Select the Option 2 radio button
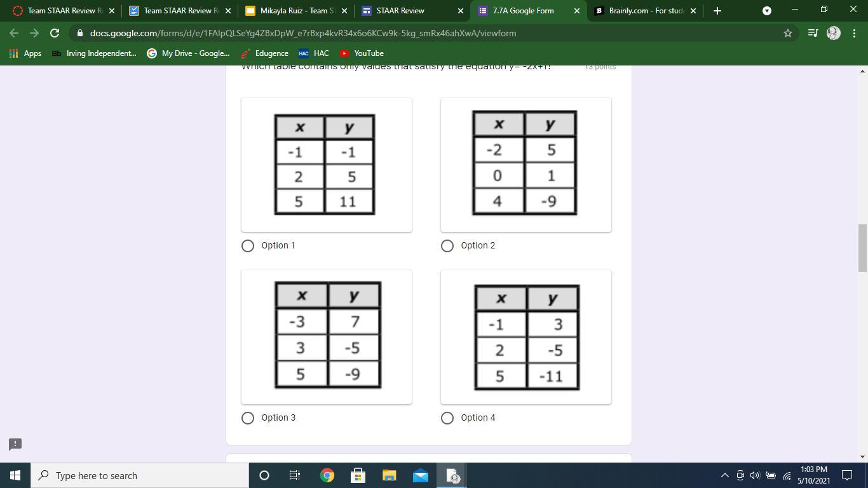This screenshot has height=488, width=868. (447, 246)
